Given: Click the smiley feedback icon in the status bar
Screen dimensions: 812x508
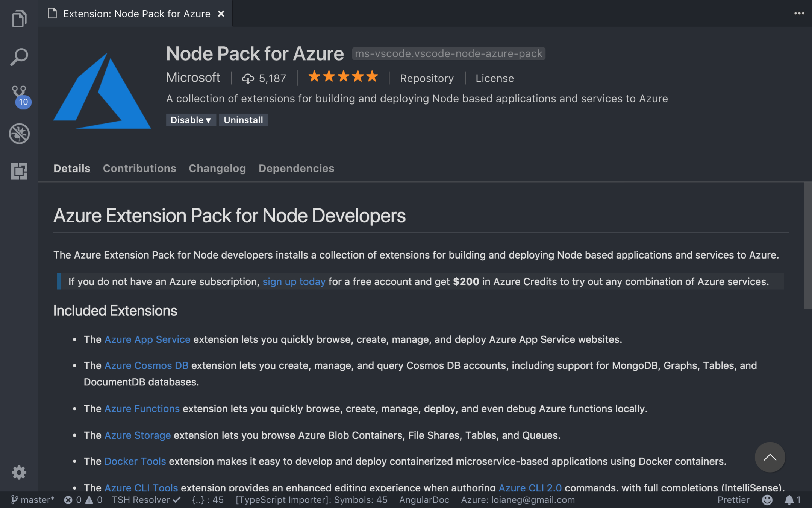Looking at the screenshot, I should tap(767, 500).
